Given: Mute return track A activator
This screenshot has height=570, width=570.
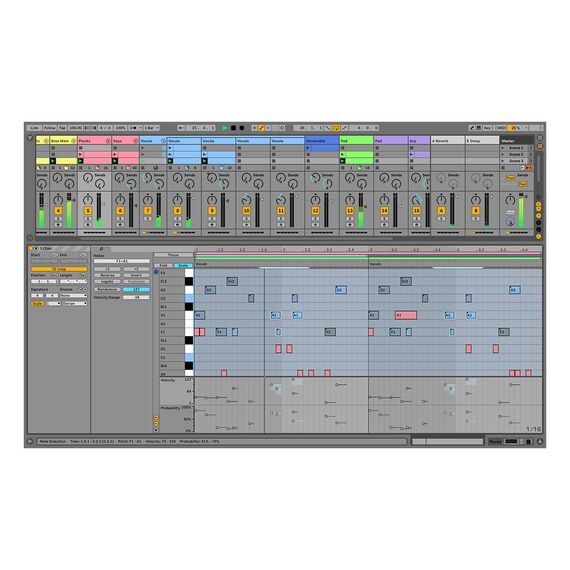Looking at the screenshot, I should coord(441,210).
